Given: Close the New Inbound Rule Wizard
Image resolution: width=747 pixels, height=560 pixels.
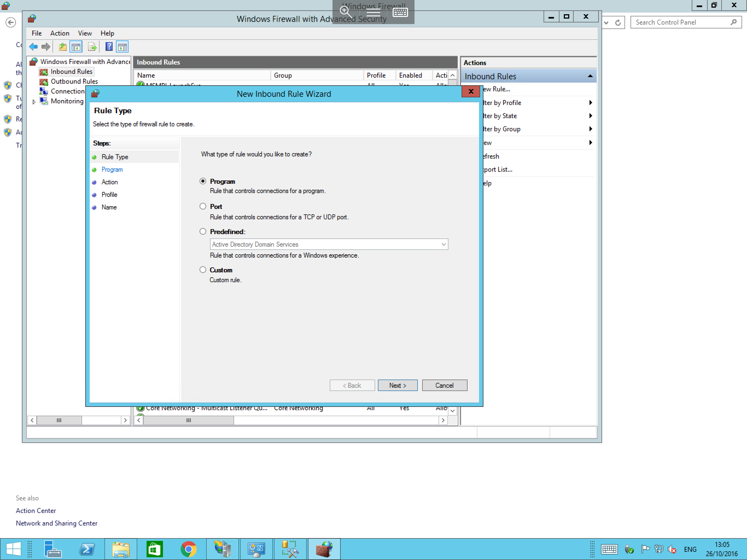Looking at the screenshot, I should tap(471, 91).
